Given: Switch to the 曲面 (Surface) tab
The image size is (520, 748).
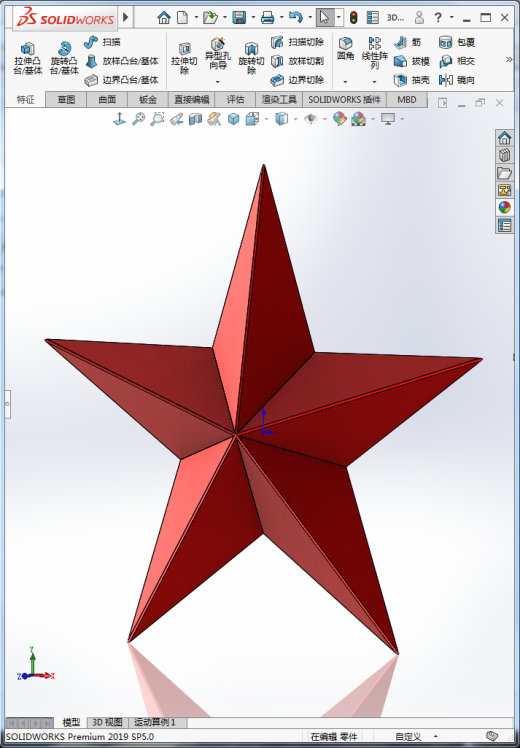Looking at the screenshot, I should point(107,100).
